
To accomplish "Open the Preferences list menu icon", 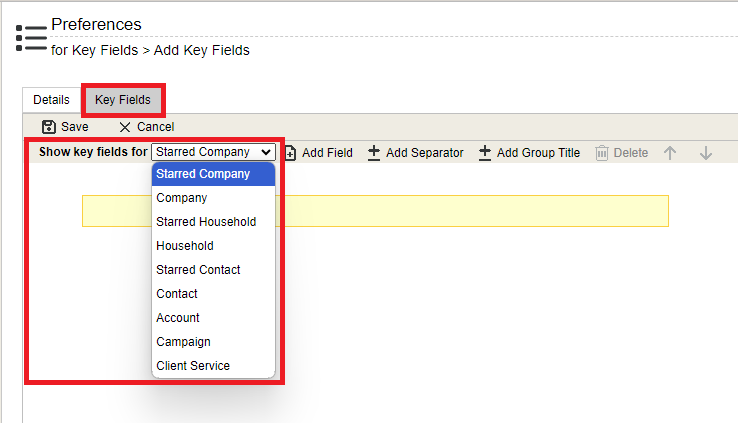I will 31,38.
